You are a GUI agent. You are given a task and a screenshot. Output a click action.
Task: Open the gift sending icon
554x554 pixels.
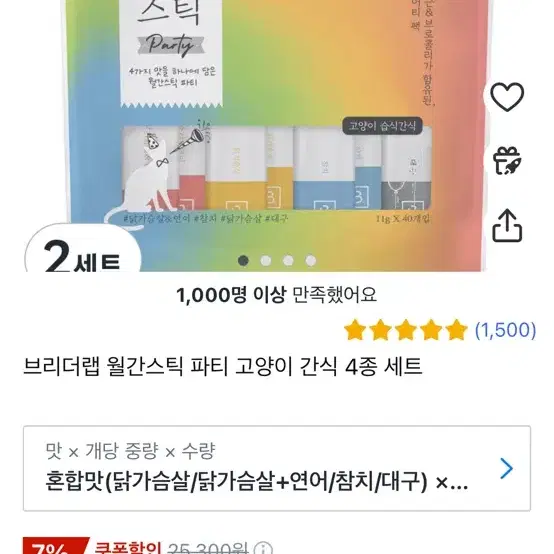pyautogui.click(x=507, y=161)
